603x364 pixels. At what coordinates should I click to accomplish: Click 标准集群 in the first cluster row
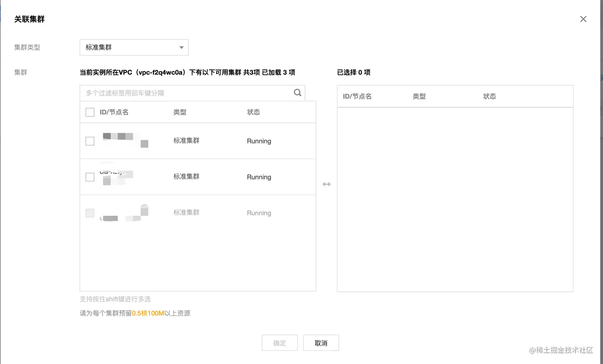coord(186,141)
